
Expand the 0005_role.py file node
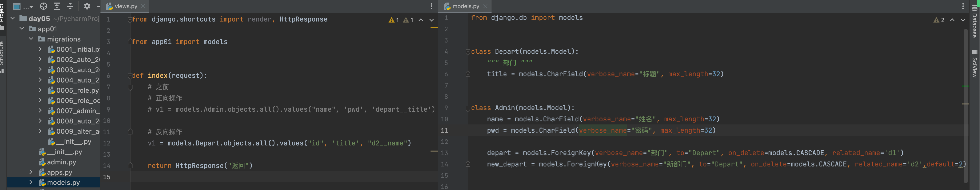40,90
